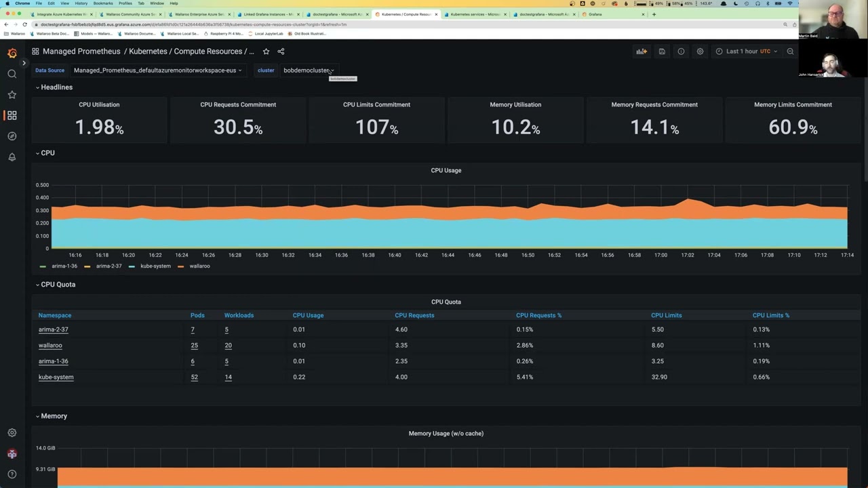Sort table by CPU Requests % column
868x488 pixels.
click(x=539, y=315)
